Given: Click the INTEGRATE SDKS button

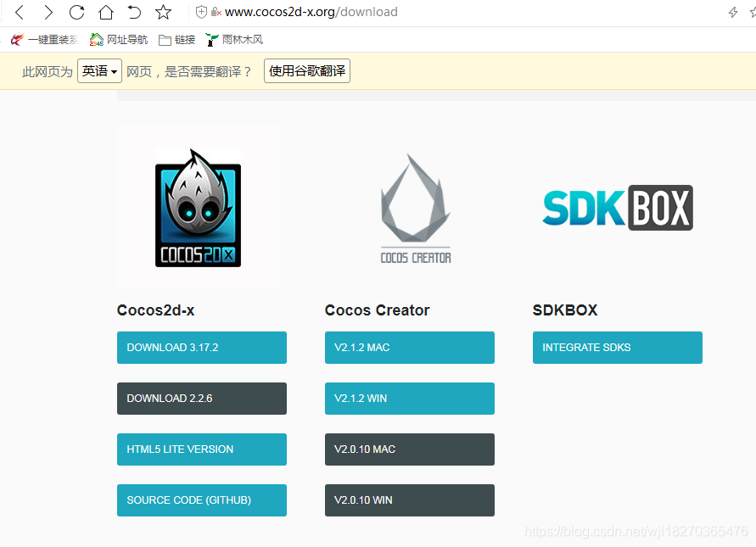Looking at the screenshot, I should (618, 348).
